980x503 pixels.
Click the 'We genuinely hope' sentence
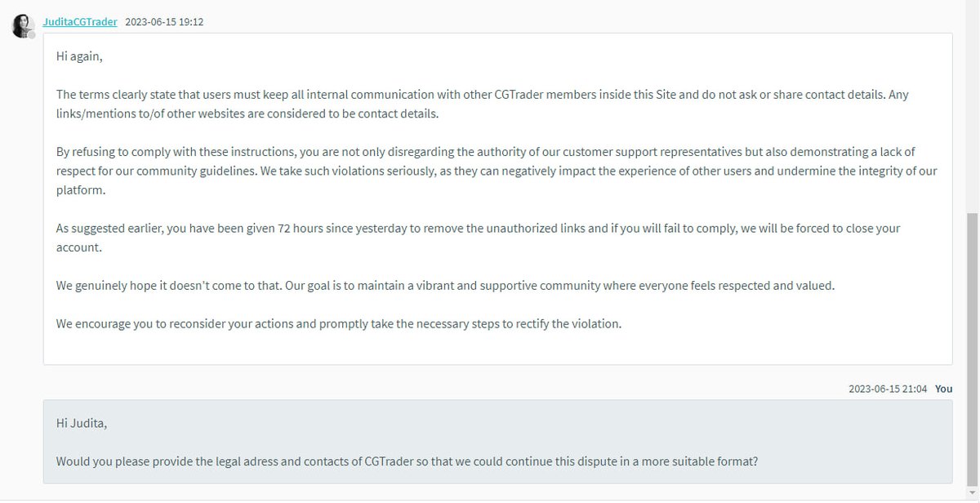coord(445,285)
